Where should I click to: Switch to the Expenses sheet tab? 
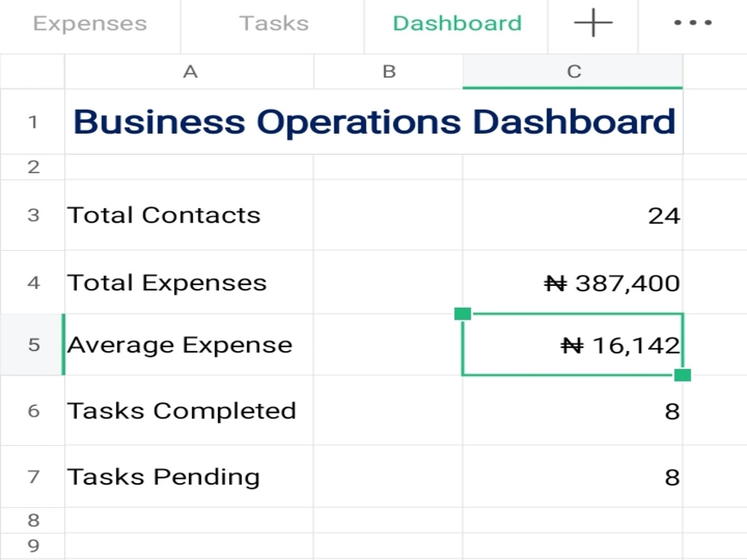(x=90, y=23)
